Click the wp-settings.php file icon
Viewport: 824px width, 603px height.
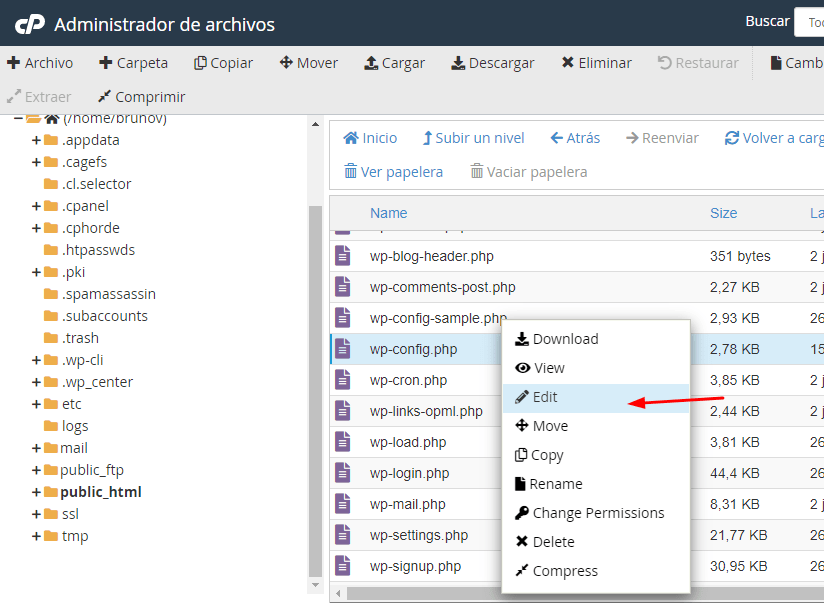click(343, 535)
